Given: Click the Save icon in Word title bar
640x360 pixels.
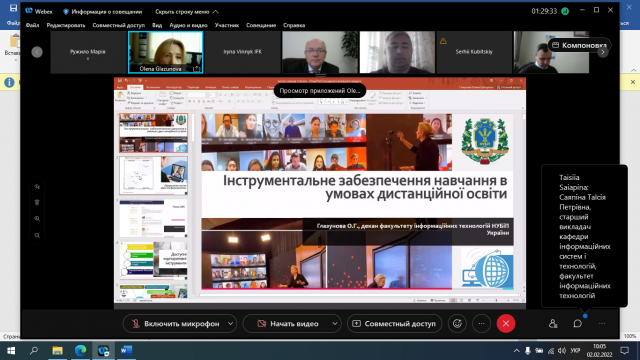Looking at the screenshot, I should click(13, 8).
